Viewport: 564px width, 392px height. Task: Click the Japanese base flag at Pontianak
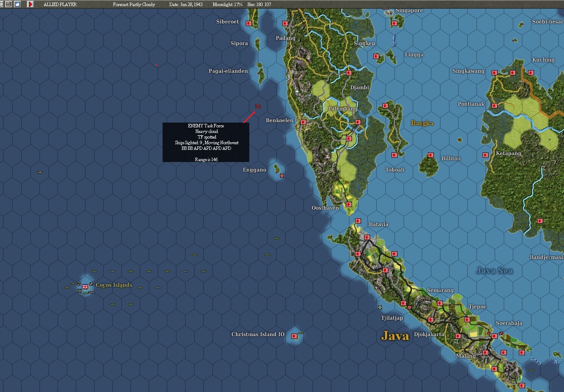click(x=494, y=106)
